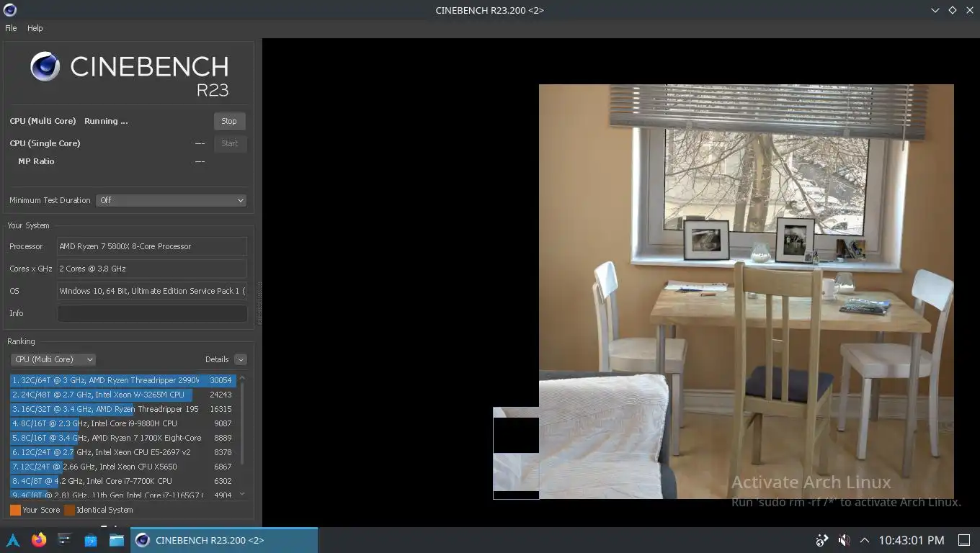Screen dimensions: 980x553
Task: Click the Single Core Start button
Action: coord(230,143)
